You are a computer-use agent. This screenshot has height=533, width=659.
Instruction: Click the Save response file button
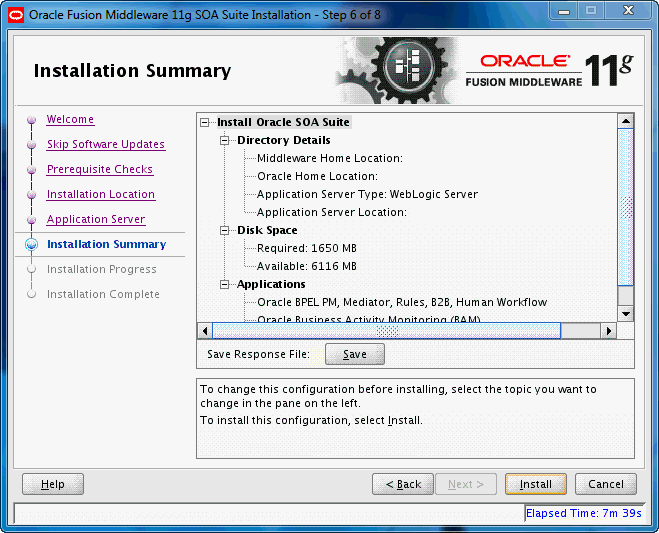tap(355, 354)
